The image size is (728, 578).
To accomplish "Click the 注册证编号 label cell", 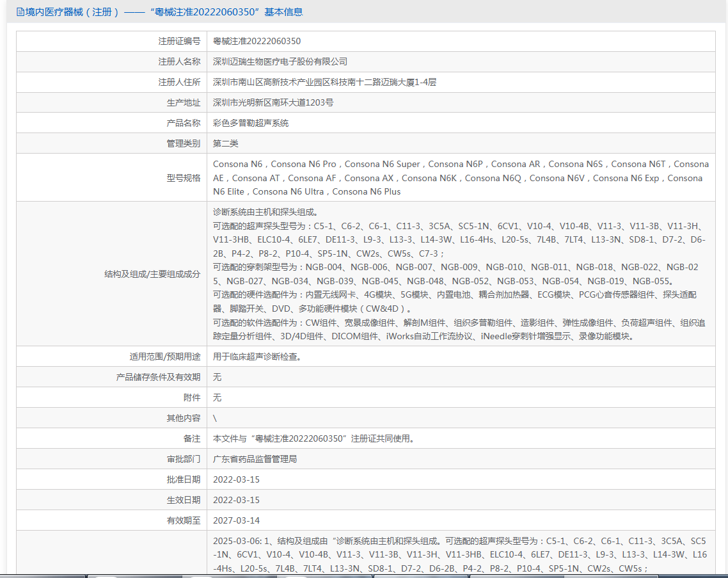I will pos(111,42).
